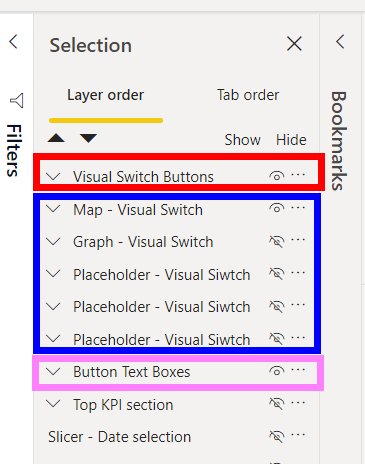Expand the Button Text Boxes group

pos(53,371)
